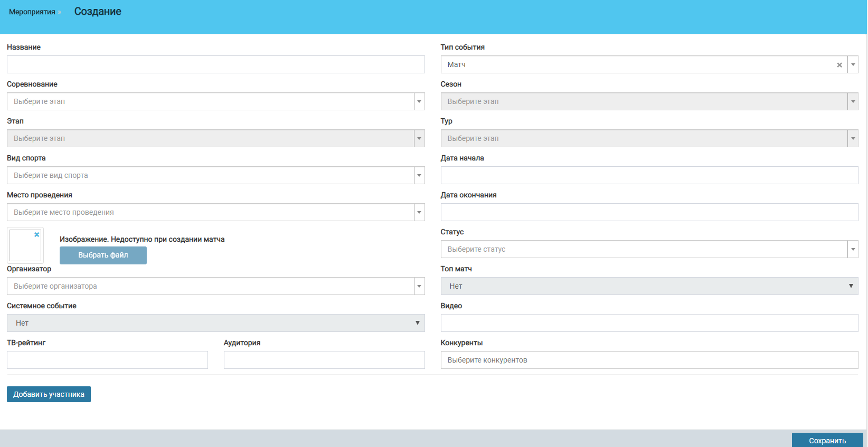Open the Системное событие select box
Viewport: 868px width, 447px height.
point(215,323)
